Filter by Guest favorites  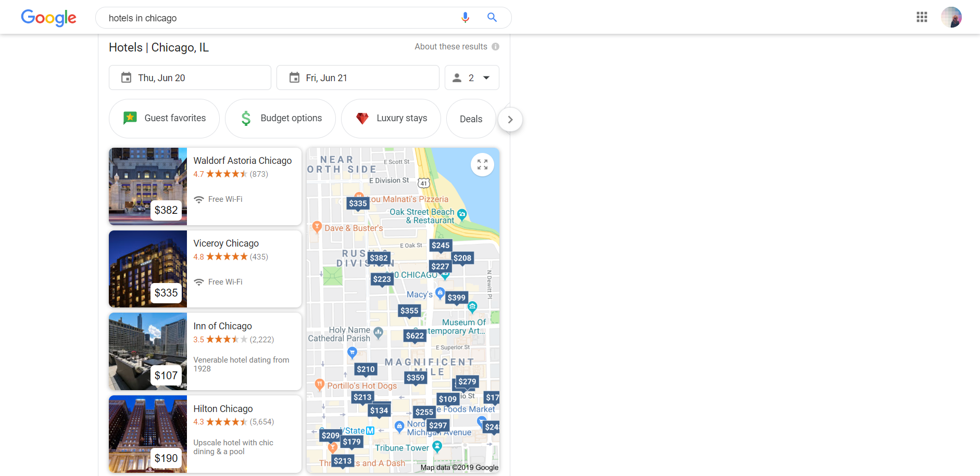pyautogui.click(x=164, y=119)
